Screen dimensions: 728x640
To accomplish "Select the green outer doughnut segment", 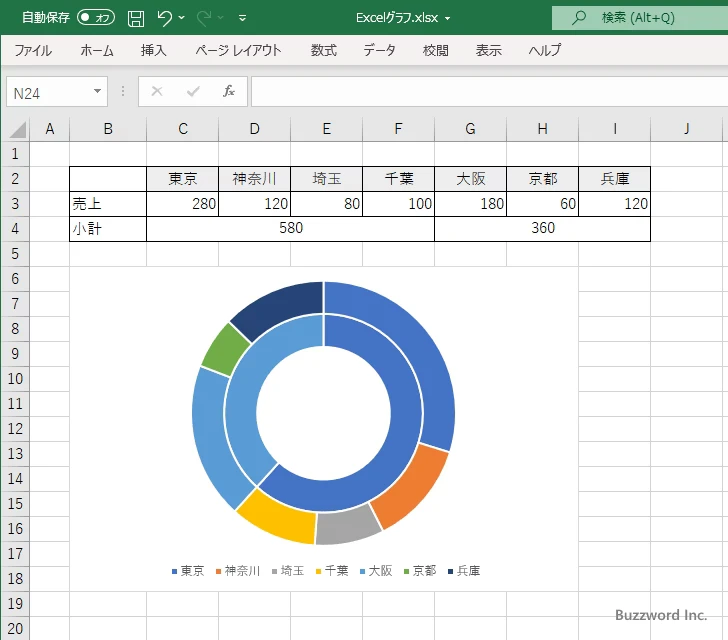I will (x=225, y=350).
